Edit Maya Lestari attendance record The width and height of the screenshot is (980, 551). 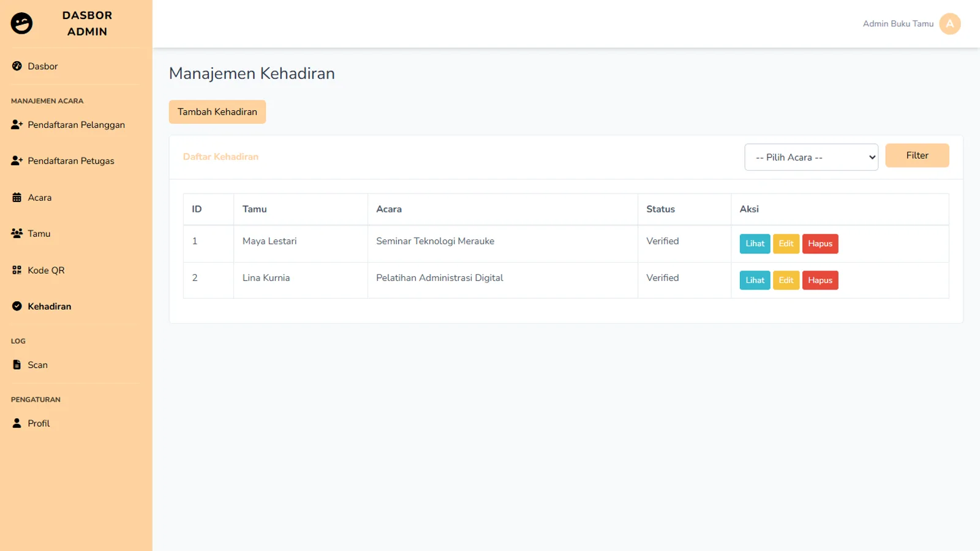786,244
